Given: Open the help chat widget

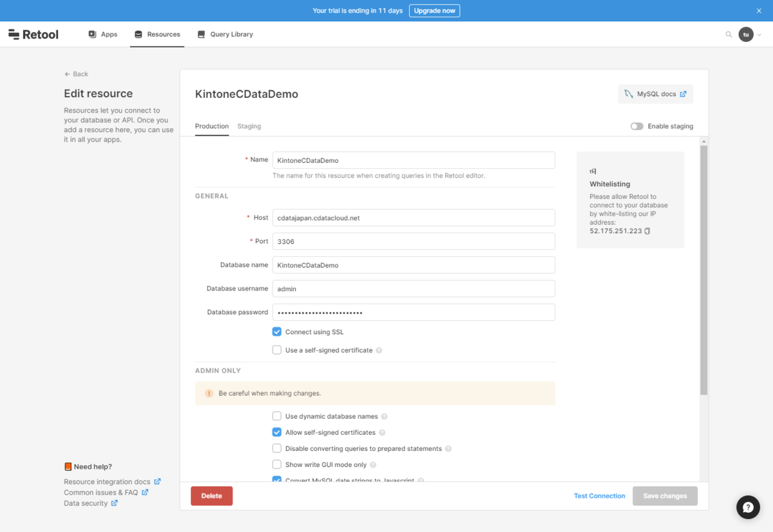Looking at the screenshot, I should click(749, 507).
